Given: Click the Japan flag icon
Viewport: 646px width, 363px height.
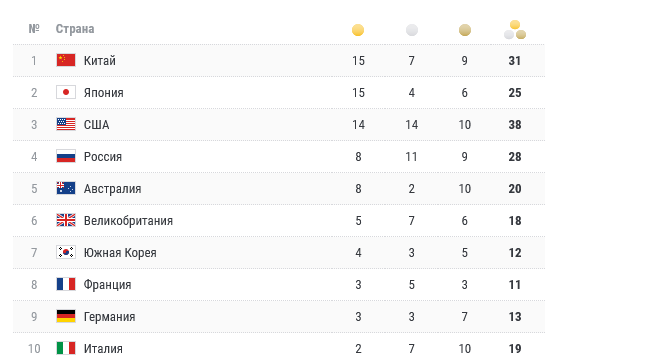Looking at the screenshot, I should 66,92.
